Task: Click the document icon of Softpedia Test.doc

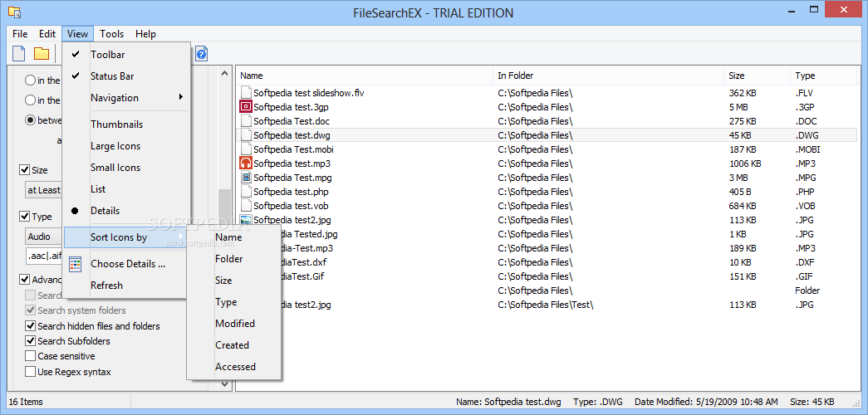Action: point(246,121)
